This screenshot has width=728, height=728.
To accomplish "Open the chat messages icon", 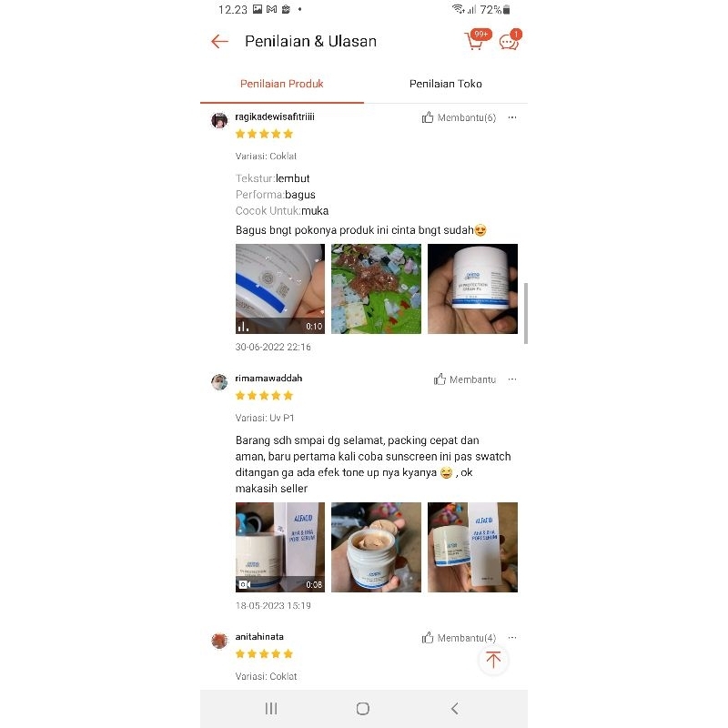I will tap(510, 40).
